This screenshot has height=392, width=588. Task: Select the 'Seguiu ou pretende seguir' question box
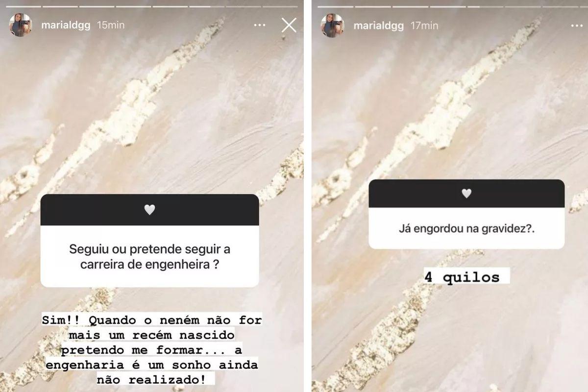pos(149,241)
